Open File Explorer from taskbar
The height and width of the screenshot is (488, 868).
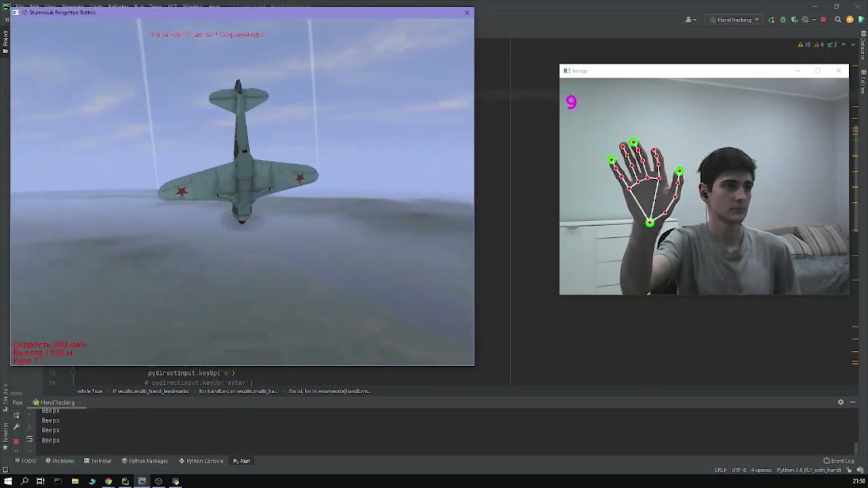click(x=75, y=481)
